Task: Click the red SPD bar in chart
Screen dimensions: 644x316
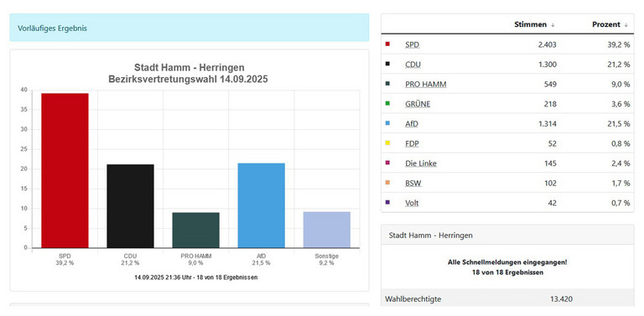Action: click(x=65, y=170)
